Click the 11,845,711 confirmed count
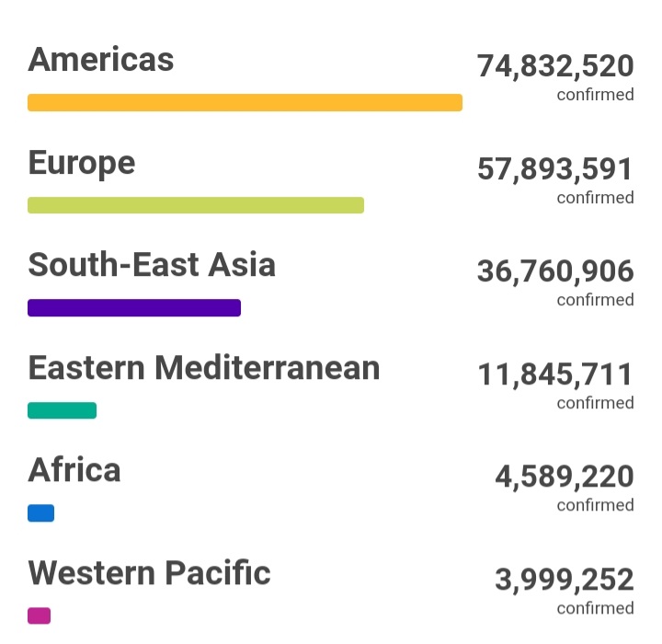The image size is (662, 644). 555,375
